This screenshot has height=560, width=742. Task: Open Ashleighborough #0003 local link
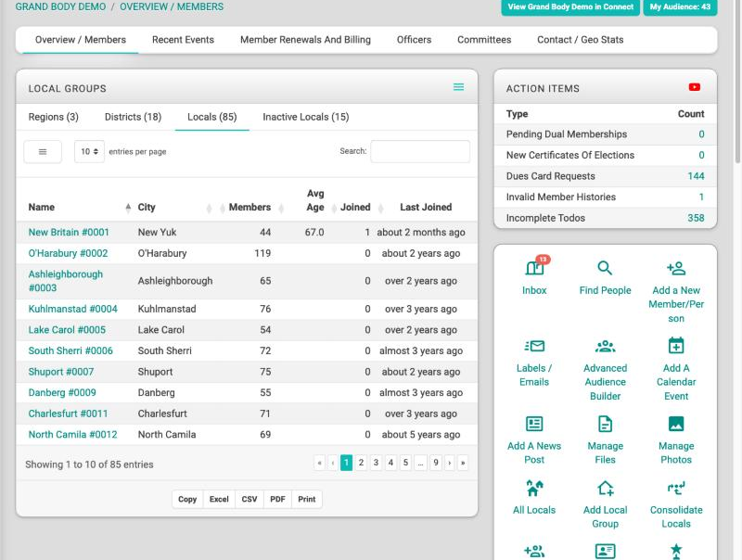click(x=65, y=281)
